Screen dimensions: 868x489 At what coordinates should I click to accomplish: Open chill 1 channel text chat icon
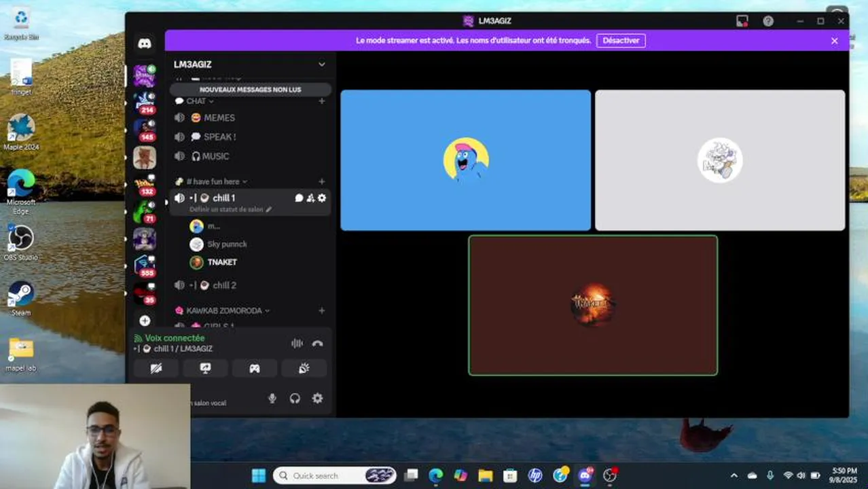(x=299, y=198)
